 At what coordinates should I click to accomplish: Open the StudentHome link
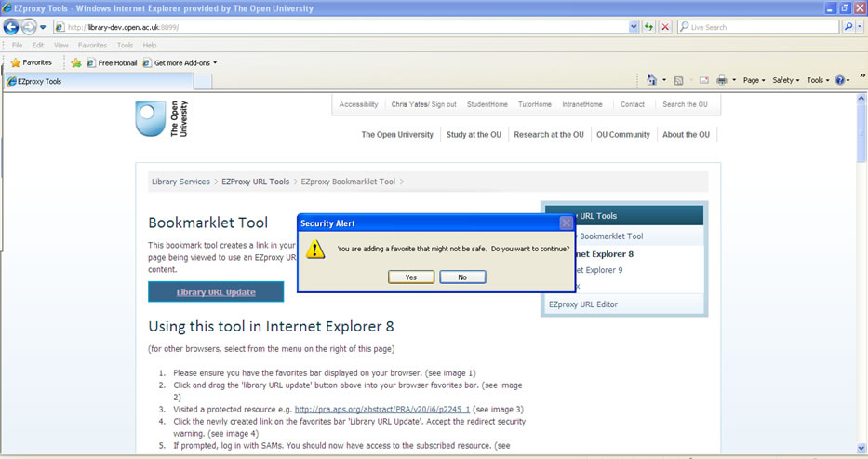tap(487, 104)
